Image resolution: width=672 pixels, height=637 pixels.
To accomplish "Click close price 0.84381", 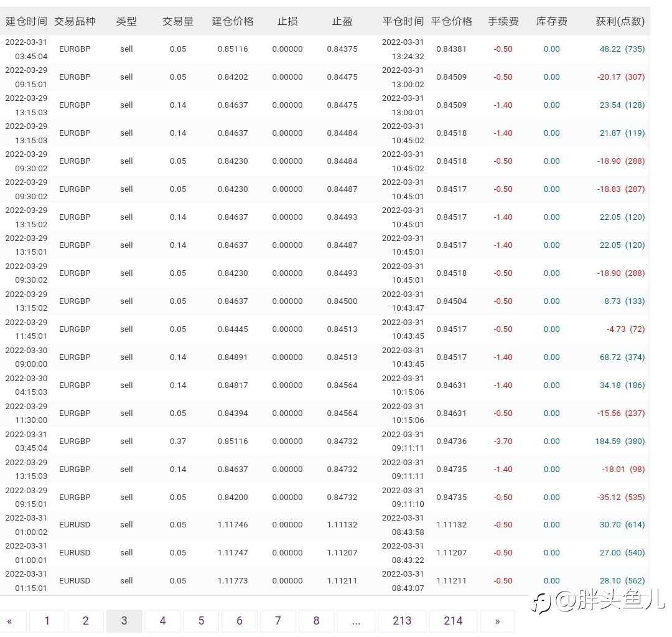I will pyautogui.click(x=451, y=49).
